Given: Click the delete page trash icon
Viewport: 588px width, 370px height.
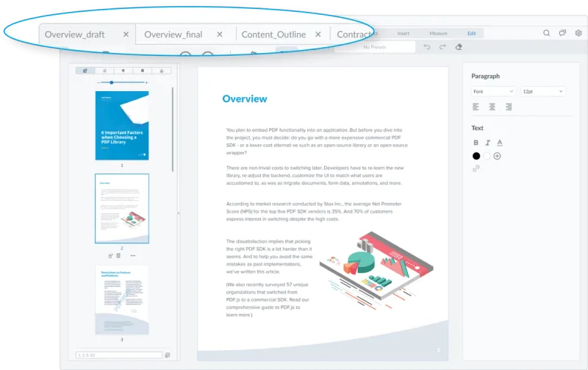Looking at the screenshot, I should pyautogui.click(x=118, y=256).
